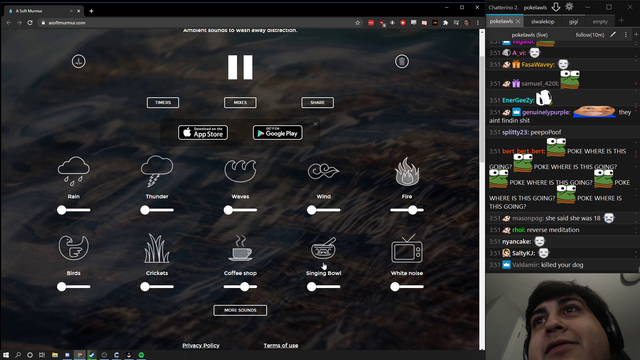640x360 pixels.
Task: Dismiss the app download banner
Action: (316, 124)
